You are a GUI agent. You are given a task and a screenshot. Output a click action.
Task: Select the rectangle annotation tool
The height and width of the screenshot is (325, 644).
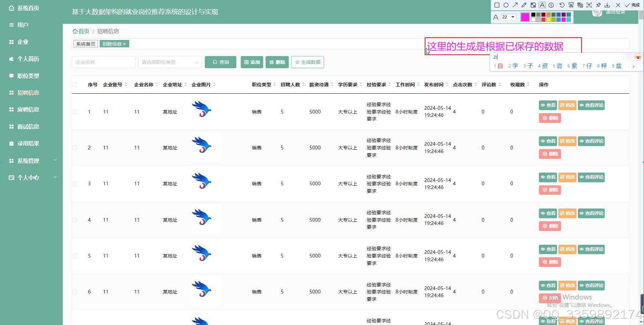coord(497,5)
